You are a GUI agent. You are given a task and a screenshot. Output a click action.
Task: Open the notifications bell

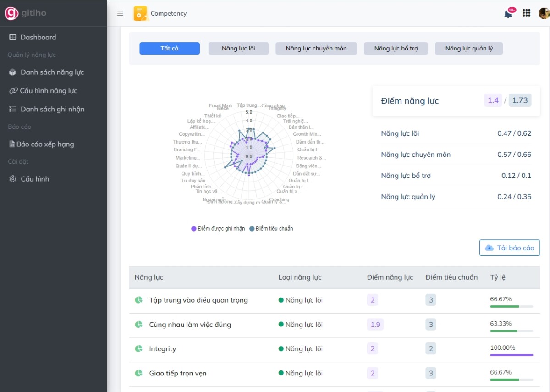(x=508, y=14)
